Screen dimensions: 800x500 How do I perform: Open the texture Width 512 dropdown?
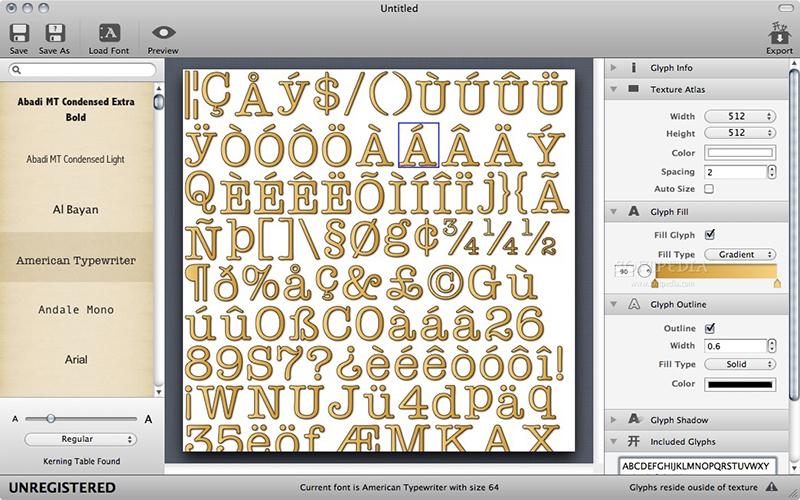point(740,116)
